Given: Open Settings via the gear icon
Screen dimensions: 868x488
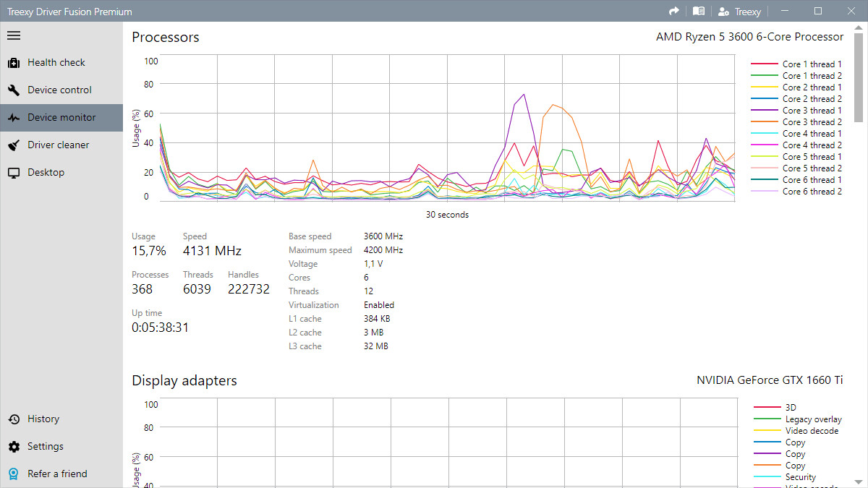Looking at the screenshot, I should click(x=14, y=446).
